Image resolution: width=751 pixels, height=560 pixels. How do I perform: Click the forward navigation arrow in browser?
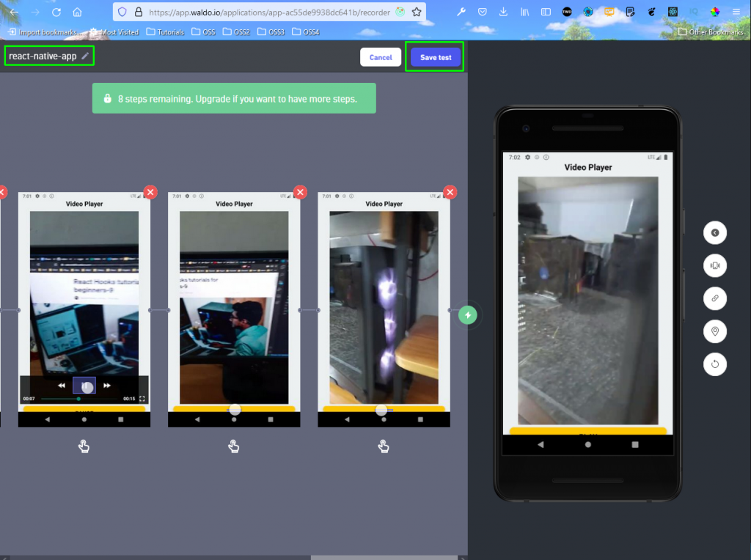35,12
